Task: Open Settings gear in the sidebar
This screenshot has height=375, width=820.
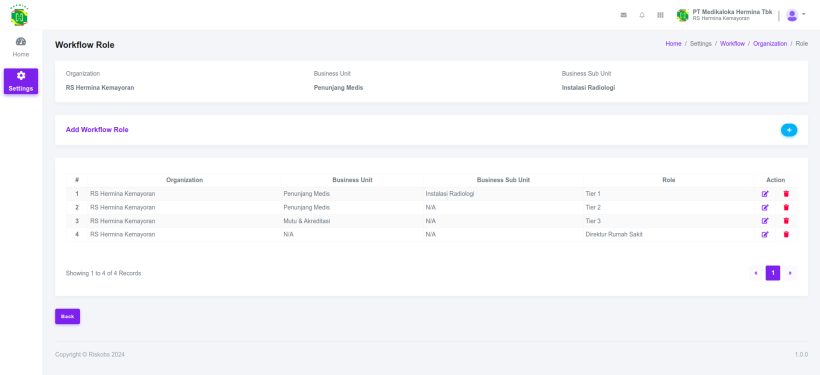Action: click(x=21, y=81)
